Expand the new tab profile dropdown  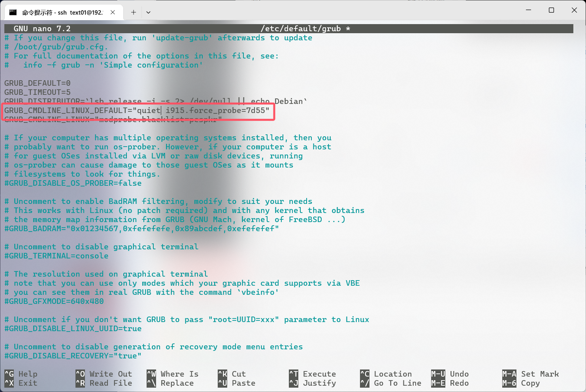click(x=148, y=12)
